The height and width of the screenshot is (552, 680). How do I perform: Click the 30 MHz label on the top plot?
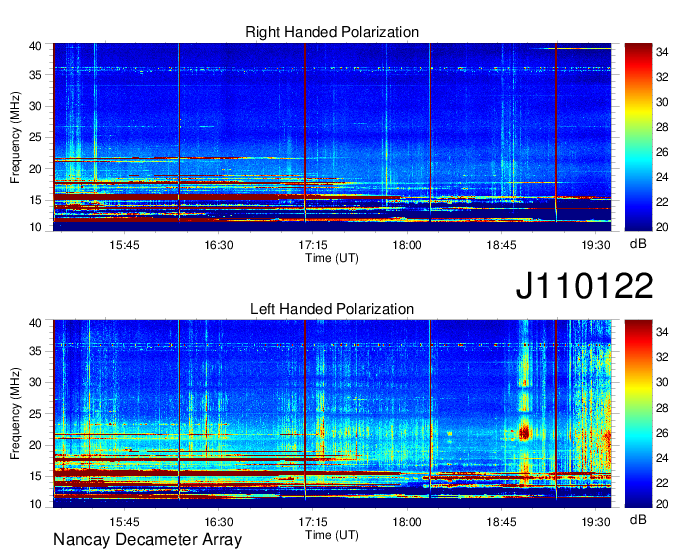coord(35,106)
